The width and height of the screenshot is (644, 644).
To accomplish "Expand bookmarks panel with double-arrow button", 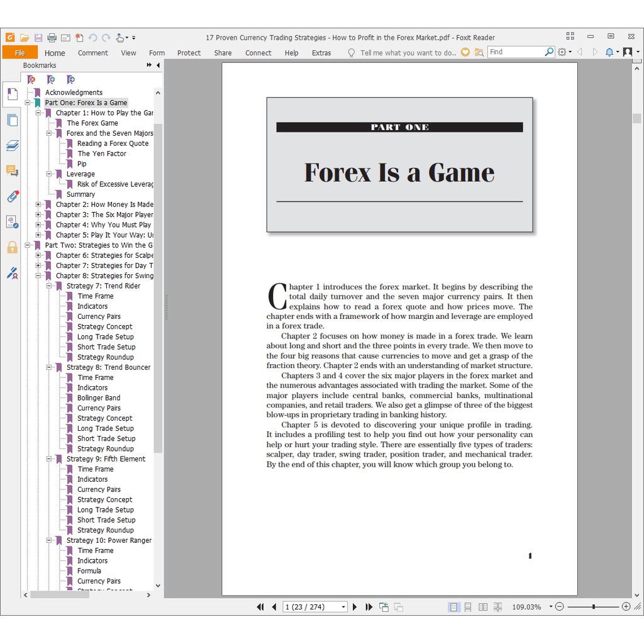I will pyautogui.click(x=148, y=65).
